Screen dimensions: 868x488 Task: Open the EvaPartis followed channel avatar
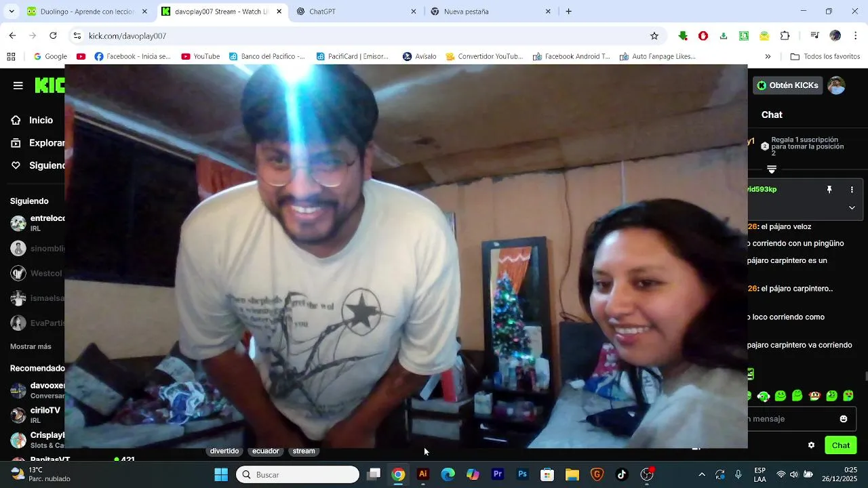pos(18,323)
